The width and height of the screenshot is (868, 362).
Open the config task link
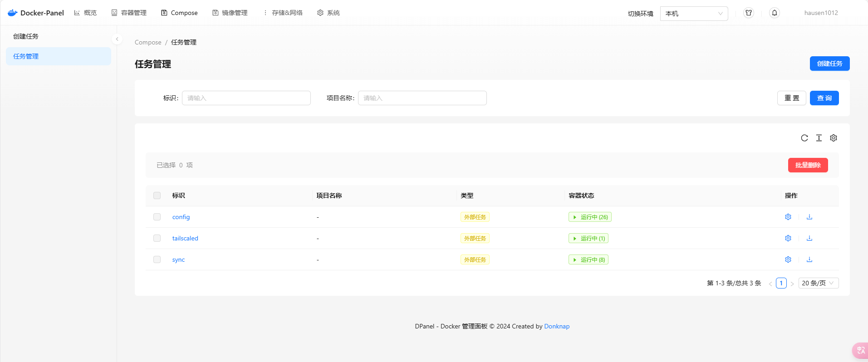(181, 217)
